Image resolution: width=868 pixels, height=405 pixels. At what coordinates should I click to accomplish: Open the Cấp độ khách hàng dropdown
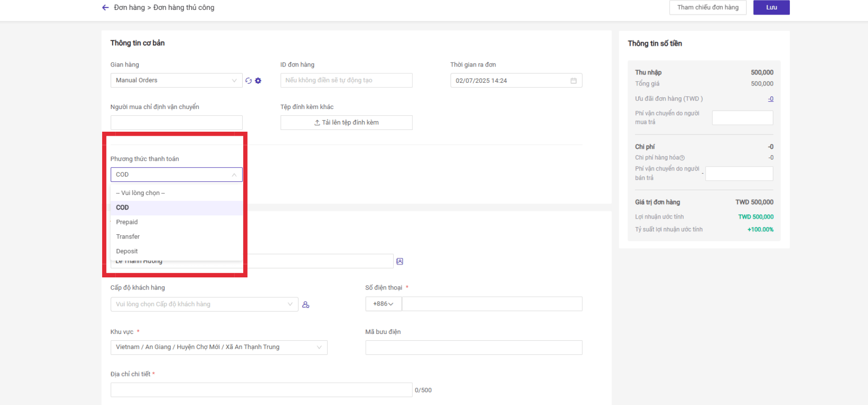[x=204, y=305]
